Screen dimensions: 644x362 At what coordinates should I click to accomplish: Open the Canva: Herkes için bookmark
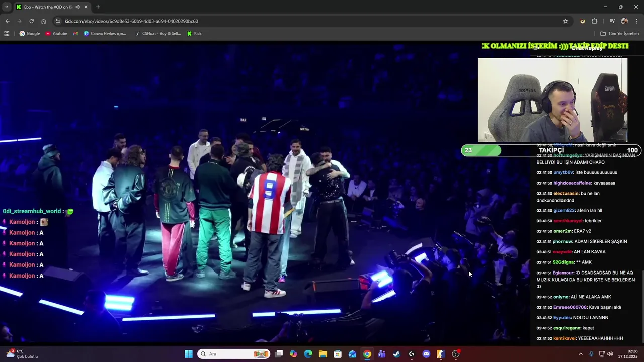105,34
